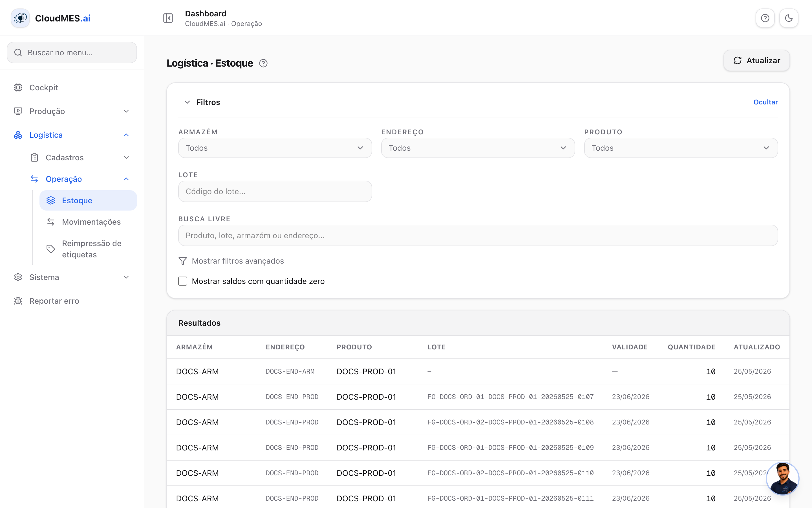This screenshot has width=812, height=508.
Task: Click the Cockpit chip icon
Action: pos(18,87)
